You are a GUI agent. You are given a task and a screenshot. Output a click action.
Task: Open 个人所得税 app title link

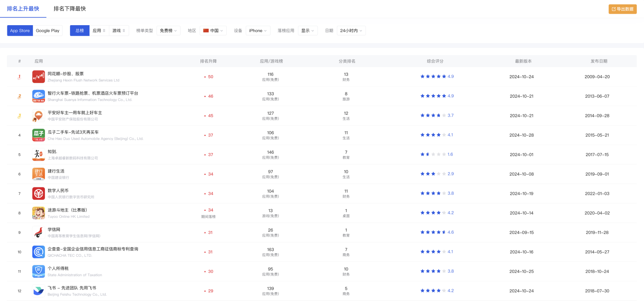pos(58,268)
